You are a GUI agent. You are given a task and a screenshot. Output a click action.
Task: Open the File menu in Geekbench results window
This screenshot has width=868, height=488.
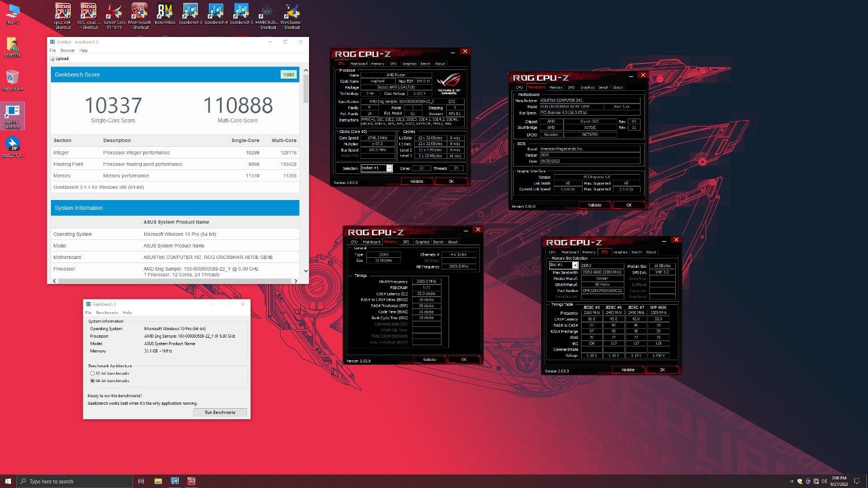click(x=53, y=50)
